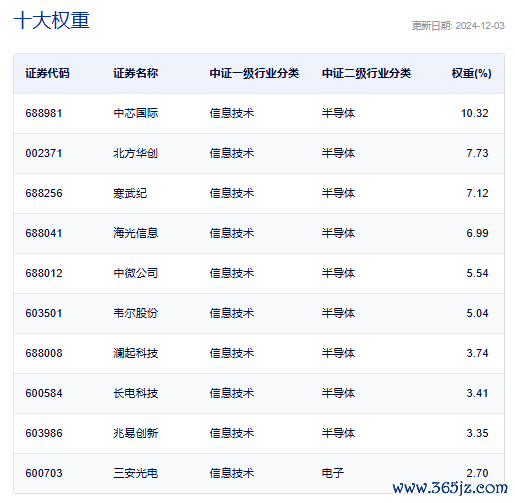Click weight value 7.12
This screenshot has width=515, height=503.
477,193
